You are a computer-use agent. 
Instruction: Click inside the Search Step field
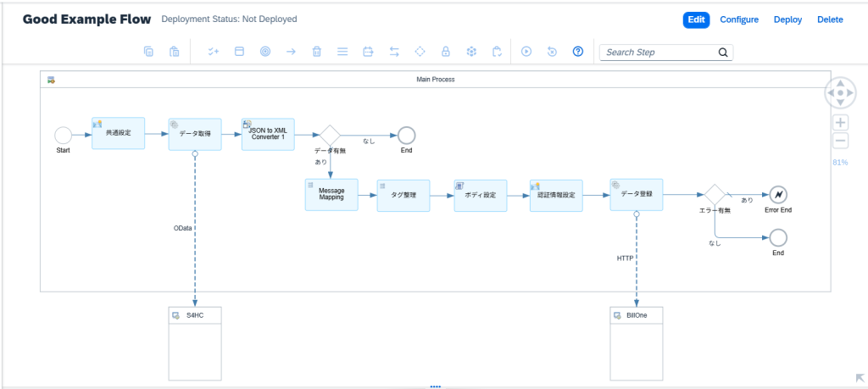(x=666, y=53)
